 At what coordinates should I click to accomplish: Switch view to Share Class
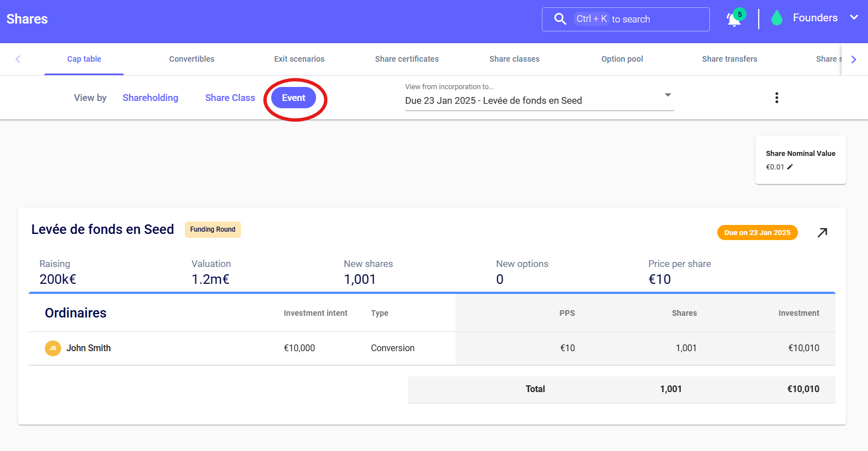click(x=230, y=98)
